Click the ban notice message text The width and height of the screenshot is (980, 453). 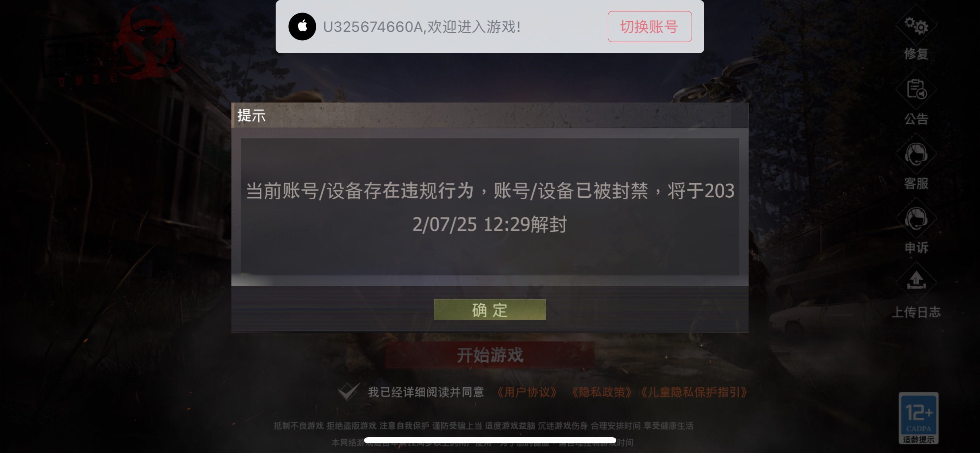point(490,207)
